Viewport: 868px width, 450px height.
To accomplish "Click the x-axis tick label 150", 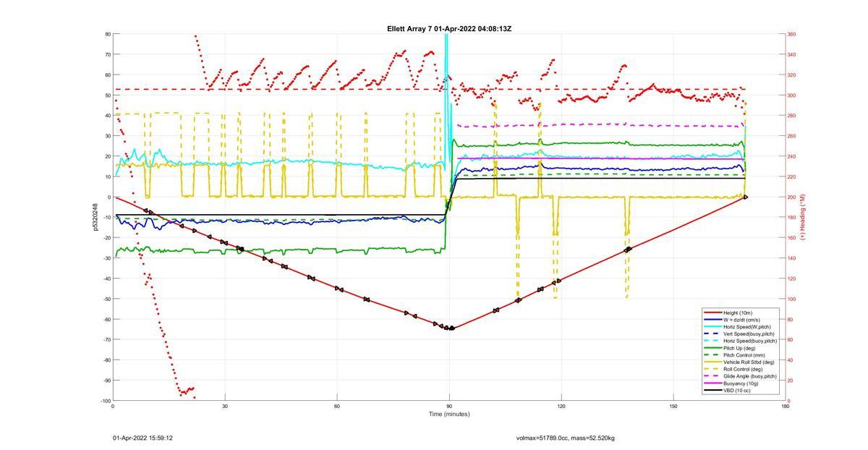I will coord(673,406).
